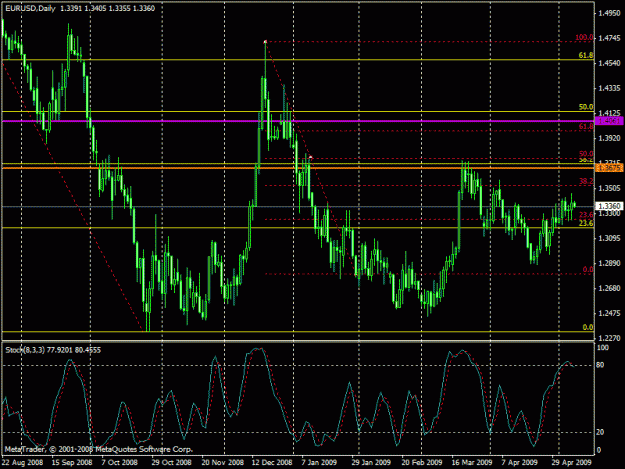Viewport: 625px width, 469px height.
Task: Click the 1.4540 price axis label
Action: point(609,63)
